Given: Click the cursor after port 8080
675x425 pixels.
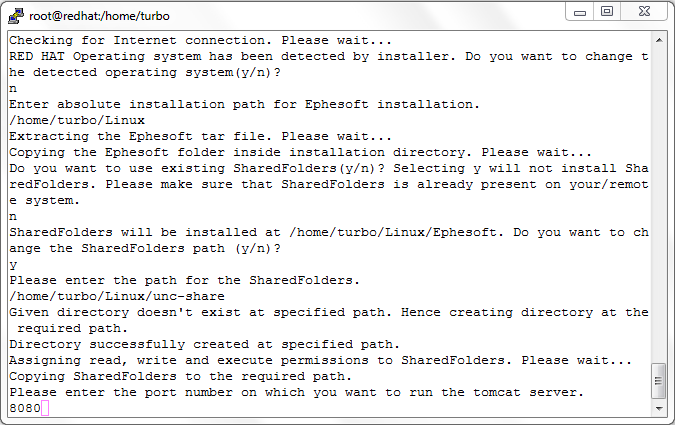Looking at the screenshot, I should point(45,408).
